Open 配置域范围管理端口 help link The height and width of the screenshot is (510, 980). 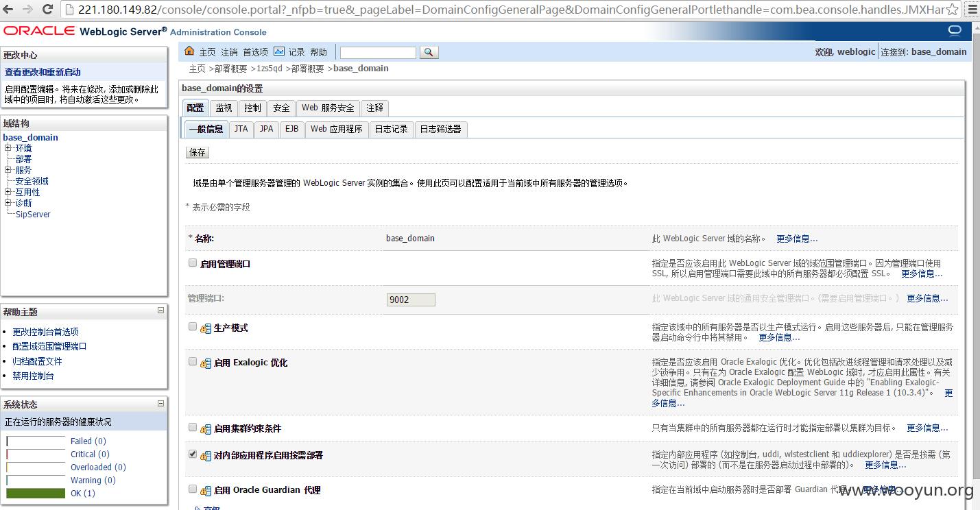tap(49, 346)
